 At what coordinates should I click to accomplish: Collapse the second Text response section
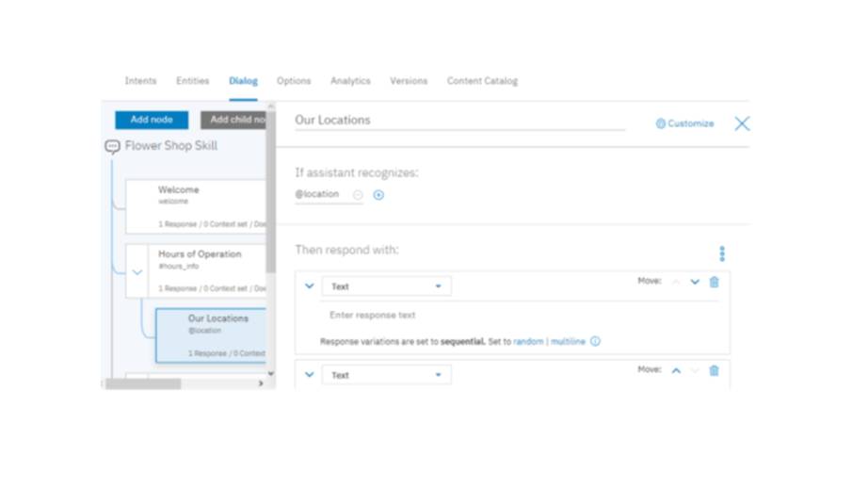309,374
